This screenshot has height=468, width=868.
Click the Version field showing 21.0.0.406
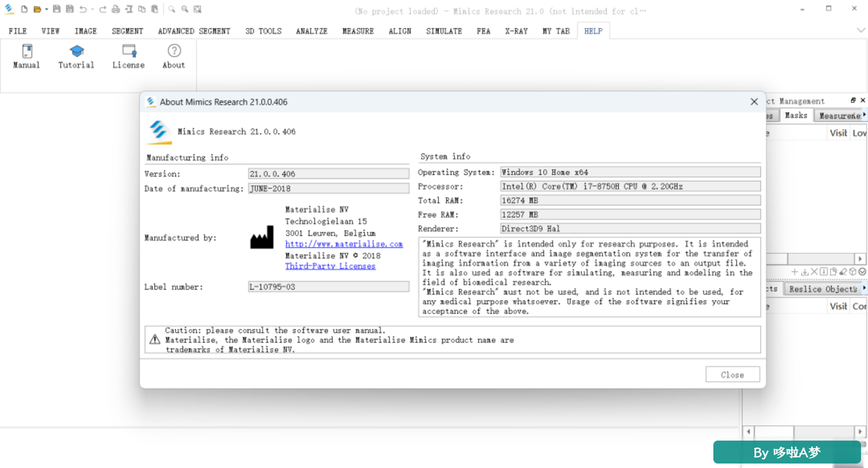(329, 173)
